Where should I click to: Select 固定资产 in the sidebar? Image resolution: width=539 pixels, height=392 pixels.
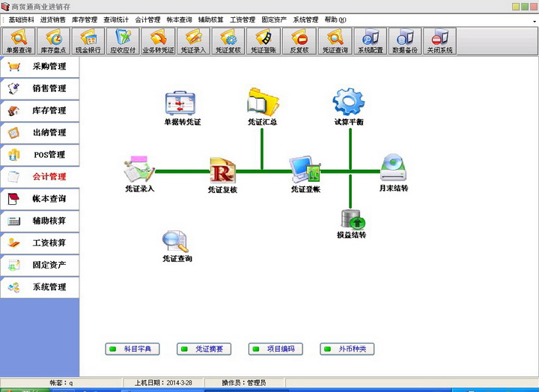pos(40,265)
